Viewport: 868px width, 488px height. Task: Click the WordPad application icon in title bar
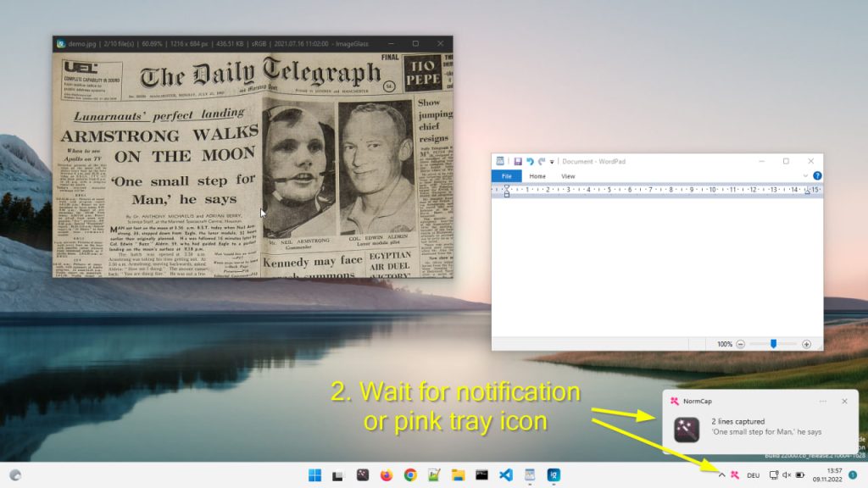500,161
